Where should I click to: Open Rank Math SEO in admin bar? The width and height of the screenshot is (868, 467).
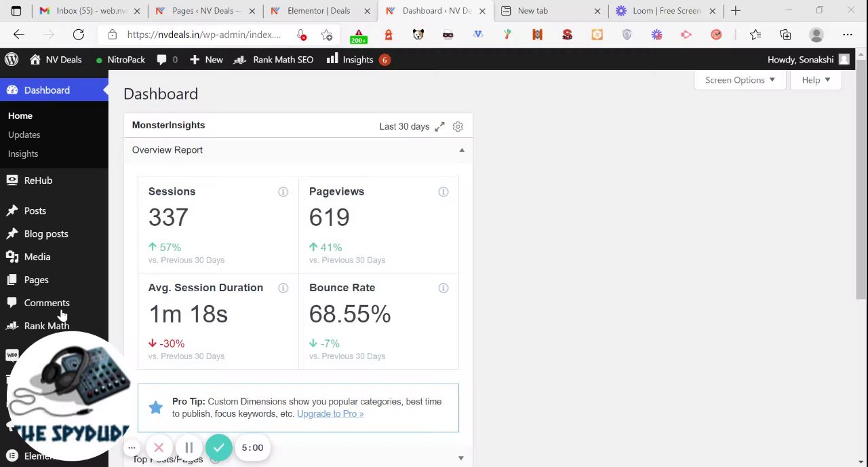tap(273, 60)
